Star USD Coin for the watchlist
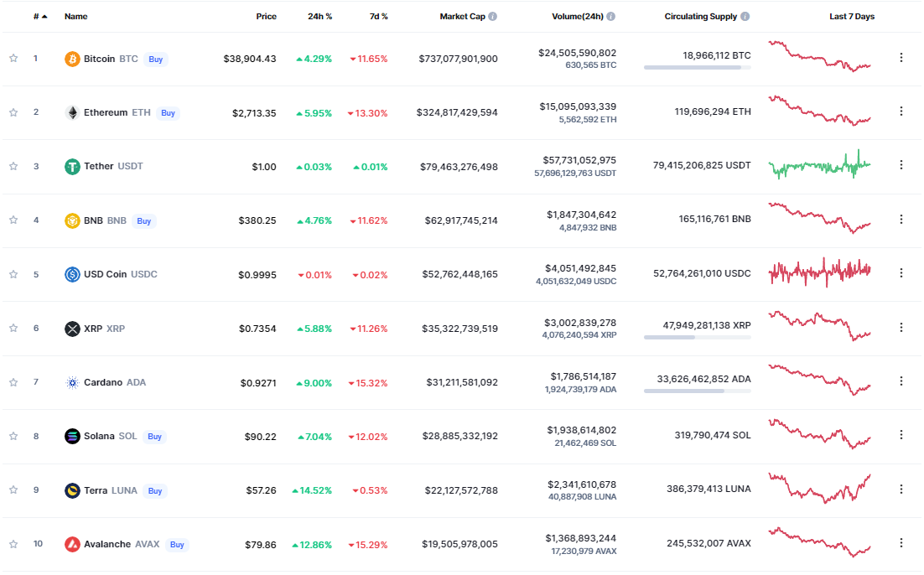Screen dimensions: 924x575 click(13, 275)
